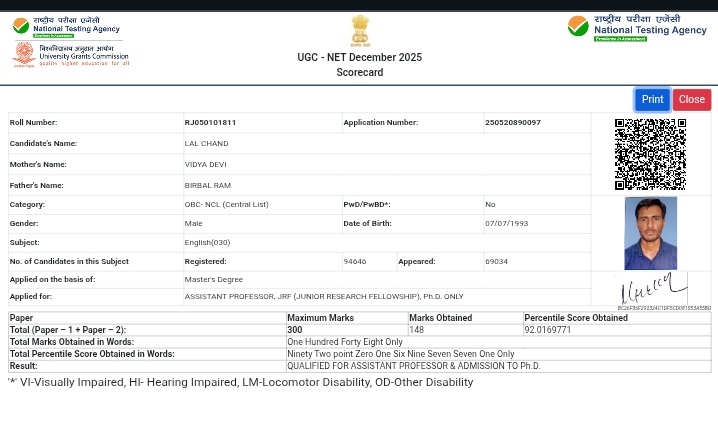Click the 'Ninety Two point Zero One...' percentile words
This screenshot has width=718, height=425.
tap(401, 354)
